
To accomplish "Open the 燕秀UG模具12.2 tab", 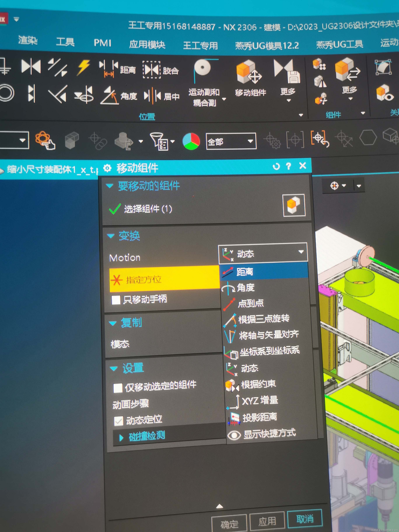I will pyautogui.click(x=267, y=45).
